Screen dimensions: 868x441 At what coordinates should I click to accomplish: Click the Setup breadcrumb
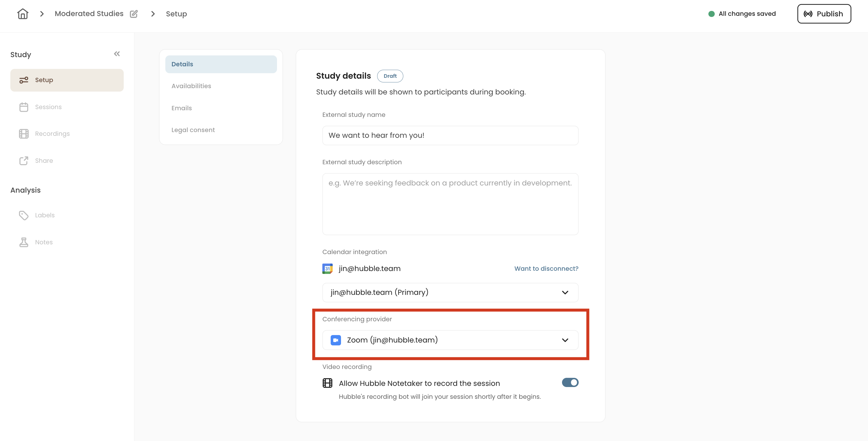(176, 14)
